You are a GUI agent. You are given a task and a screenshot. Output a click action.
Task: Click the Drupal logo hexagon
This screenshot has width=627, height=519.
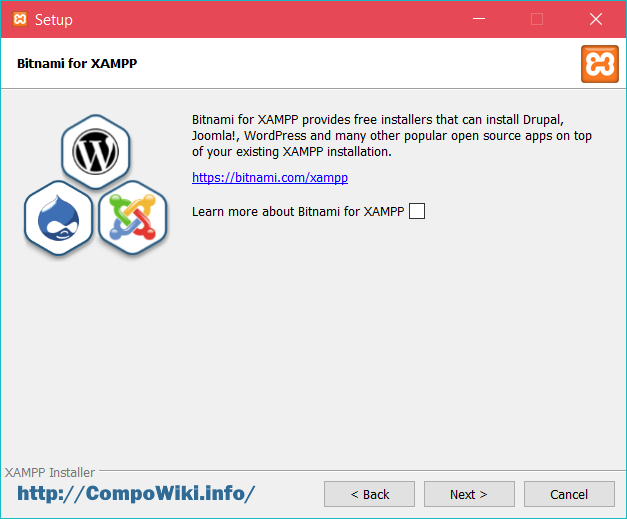pyautogui.click(x=59, y=217)
